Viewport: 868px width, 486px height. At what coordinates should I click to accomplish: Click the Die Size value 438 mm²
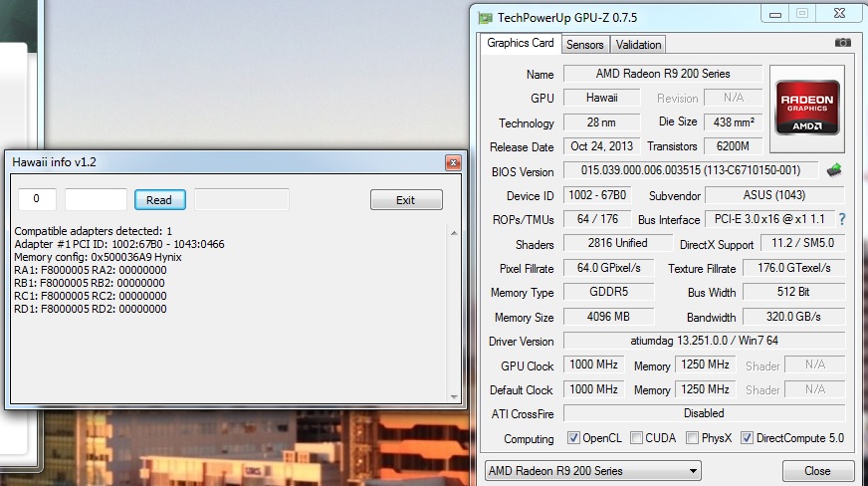coord(734,122)
